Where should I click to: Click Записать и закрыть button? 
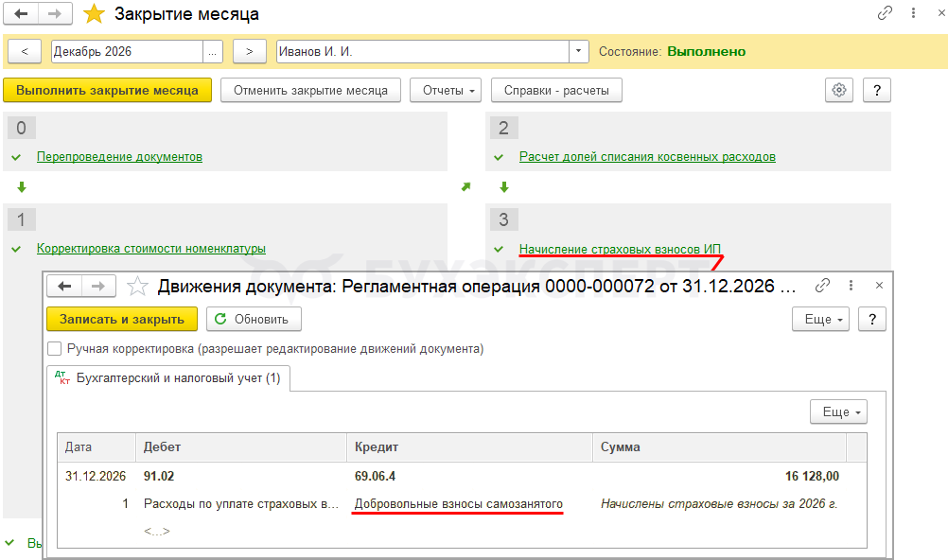pos(122,320)
